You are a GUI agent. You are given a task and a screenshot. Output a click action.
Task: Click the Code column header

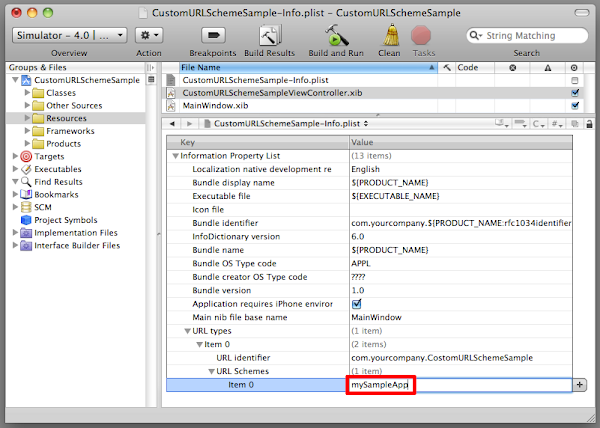pyautogui.click(x=475, y=68)
